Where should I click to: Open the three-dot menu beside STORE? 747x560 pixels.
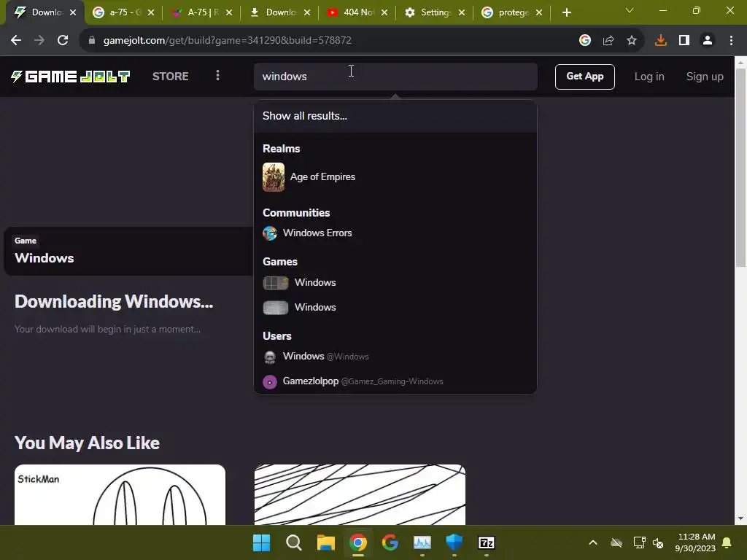(217, 76)
